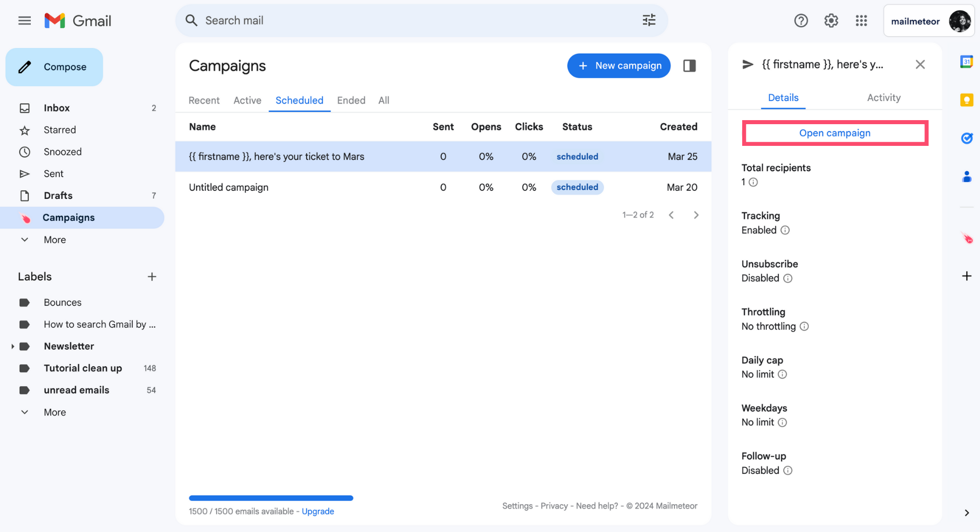980x532 pixels.
Task: Create new label plus icon
Action: tap(152, 277)
